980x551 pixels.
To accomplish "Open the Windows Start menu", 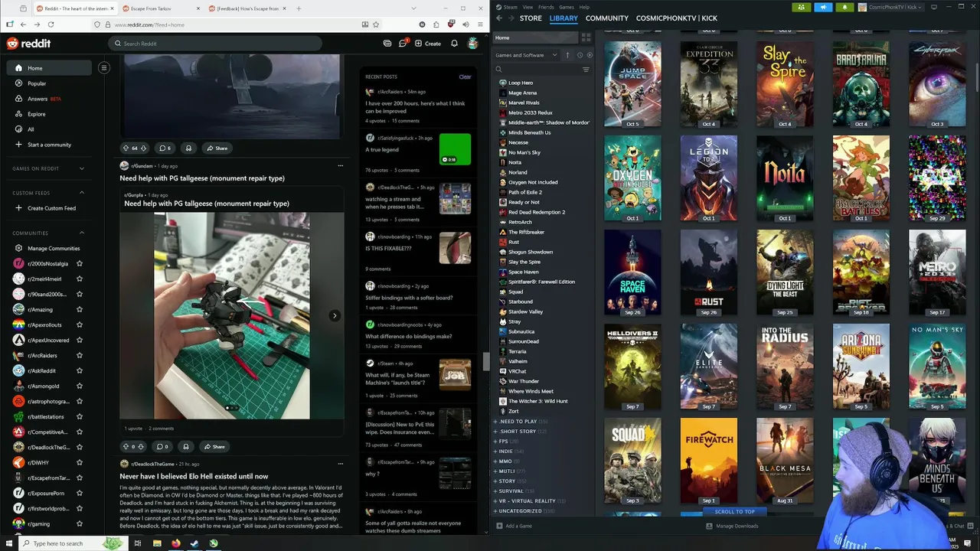I will point(9,543).
